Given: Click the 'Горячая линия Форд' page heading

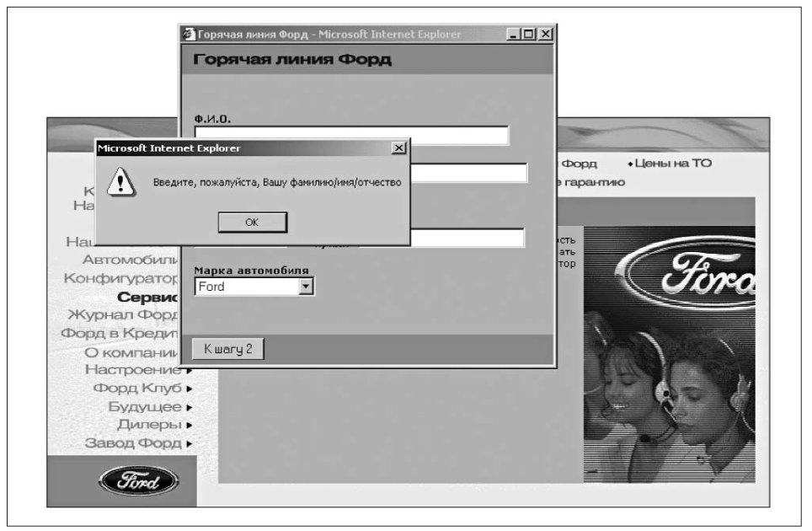Looking at the screenshot, I should click(x=292, y=60).
